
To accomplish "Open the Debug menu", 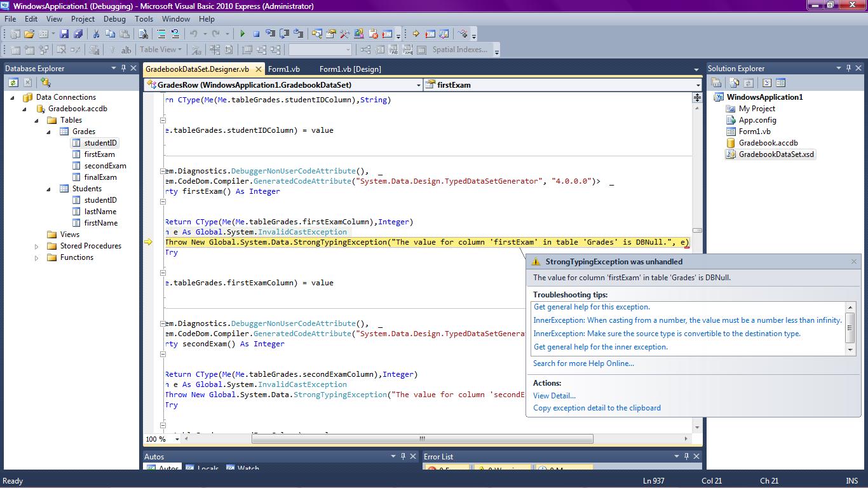I will coord(114,19).
